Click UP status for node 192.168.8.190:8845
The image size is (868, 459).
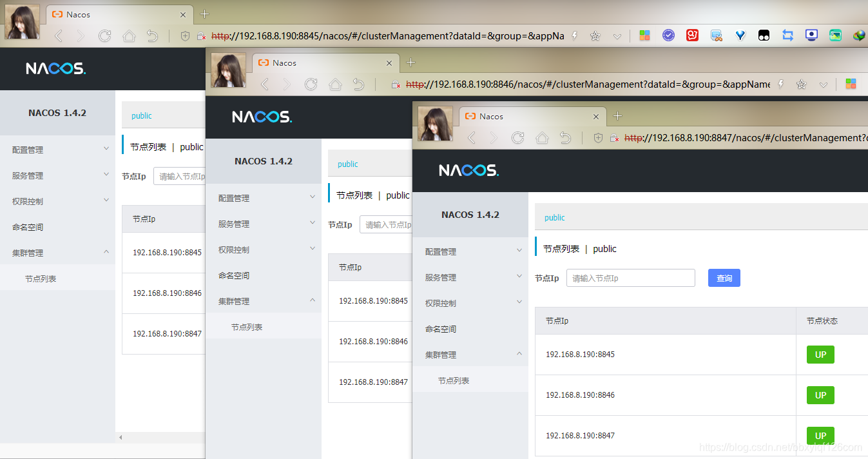820,355
